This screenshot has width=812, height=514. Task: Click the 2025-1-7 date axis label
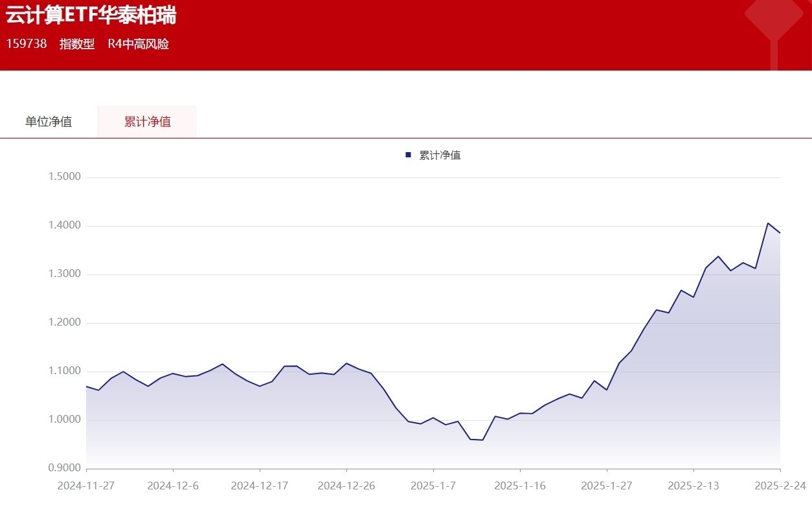coord(433,485)
